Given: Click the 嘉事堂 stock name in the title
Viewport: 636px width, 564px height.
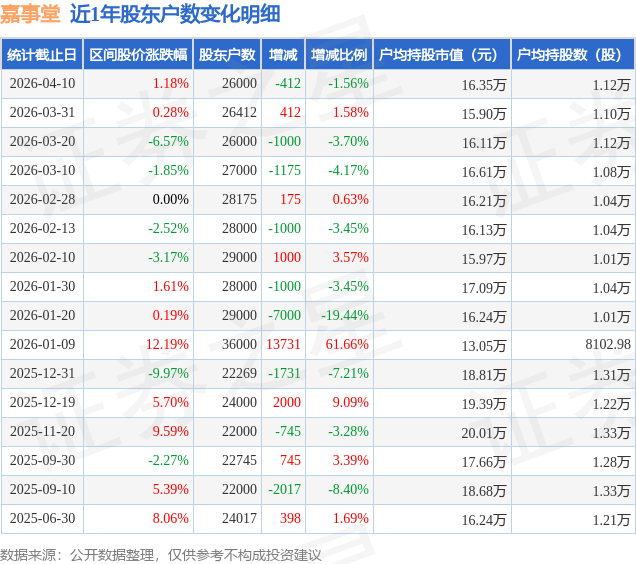Looking at the screenshot, I should pyautogui.click(x=30, y=14).
